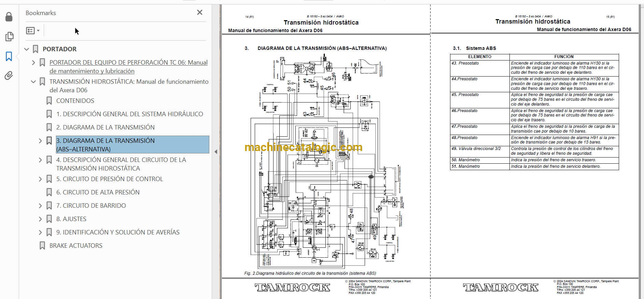Open TRANSMISIÓN HIDROSTÁTICA Manual de funcionamiento bookmark
This screenshot has height=299, width=644.
[129, 86]
